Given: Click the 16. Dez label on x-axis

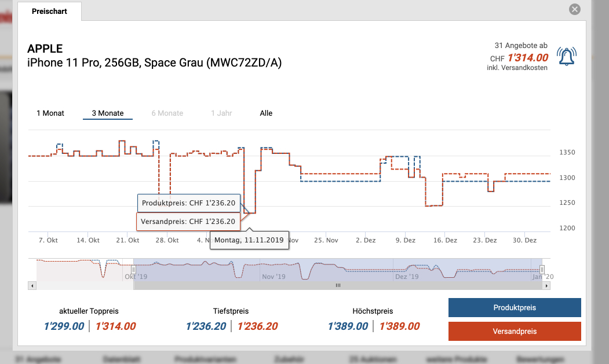Looking at the screenshot, I should [446, 240].
